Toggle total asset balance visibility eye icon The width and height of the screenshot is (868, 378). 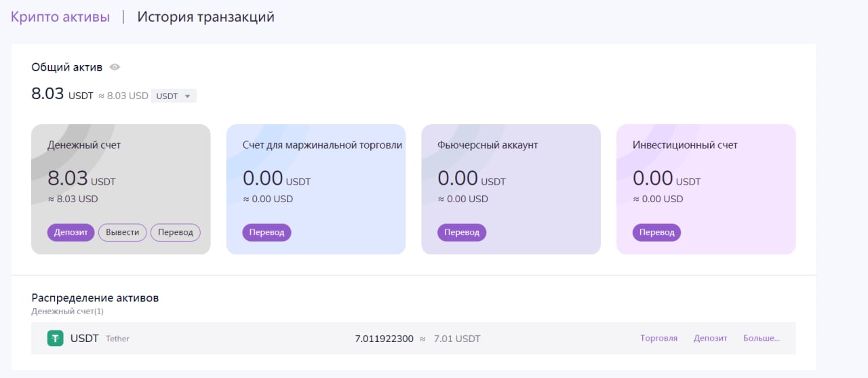pyautogui.click(x=115, y=67)
